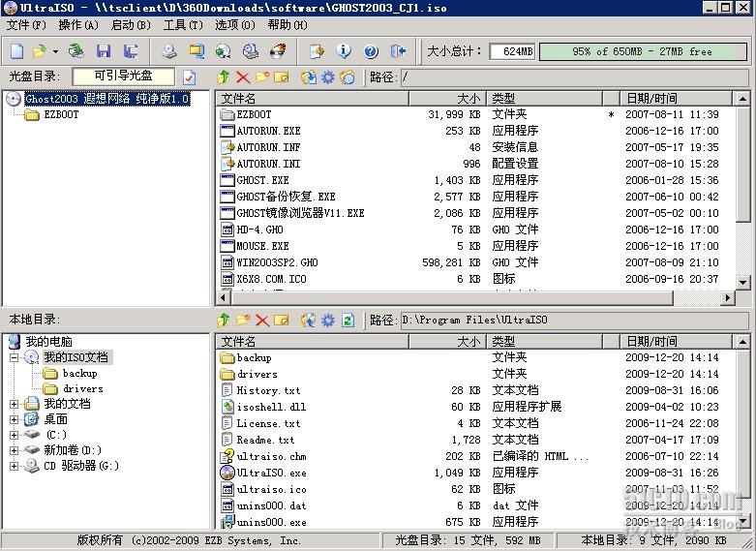Click the Help question mark icon
Screen dimensions: 756x551
pyautogui.click(x=371, y=50)
